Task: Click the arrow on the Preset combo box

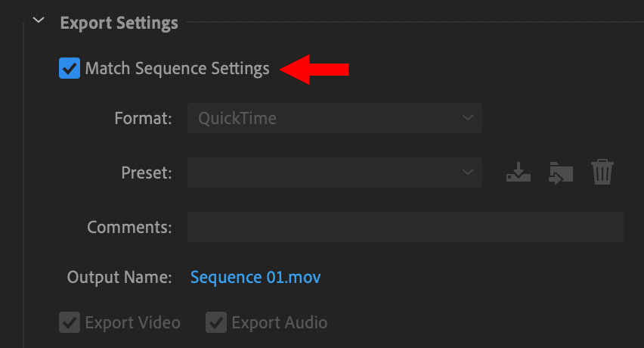Action: (x=467, y=172)
